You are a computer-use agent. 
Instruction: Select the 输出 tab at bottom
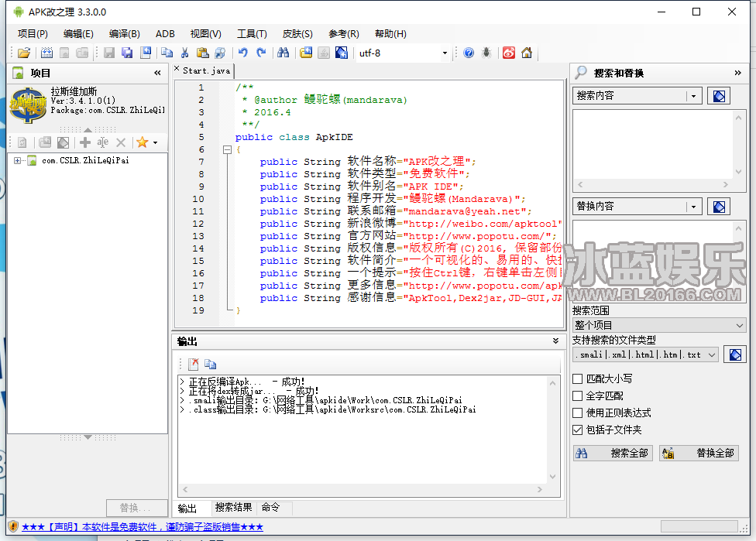pos(187,508)
